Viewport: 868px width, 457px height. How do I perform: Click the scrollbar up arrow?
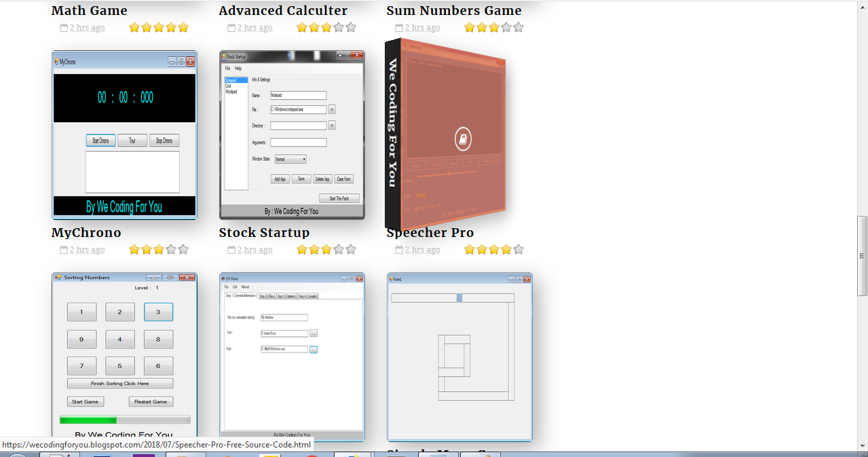click(x=862, y=5)
